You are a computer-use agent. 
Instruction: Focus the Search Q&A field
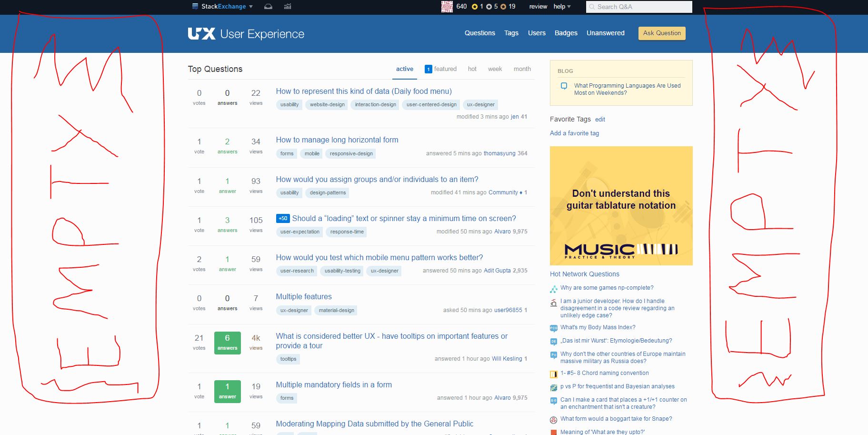coord(639,7)
